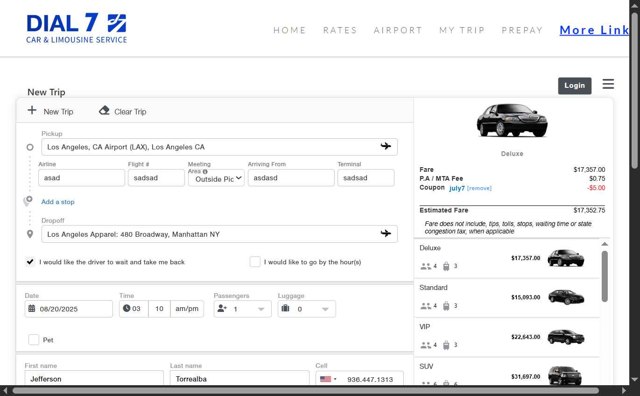Image resolution: width=640 pixels, height=396 pixels.
Task: Click the airplane icon in Dropoff field
Action: pyautogui.click(x=386, y=234)
